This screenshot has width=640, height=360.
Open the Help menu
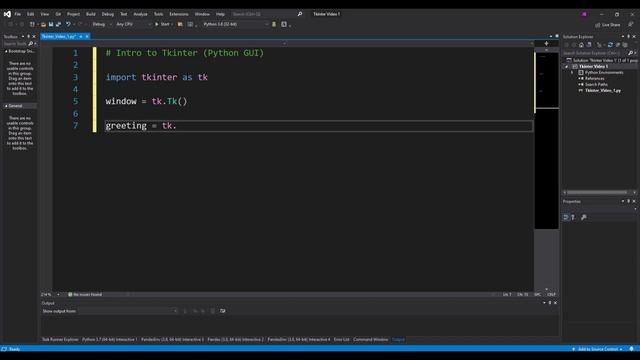pyautogui.click(x=220, y=14)
